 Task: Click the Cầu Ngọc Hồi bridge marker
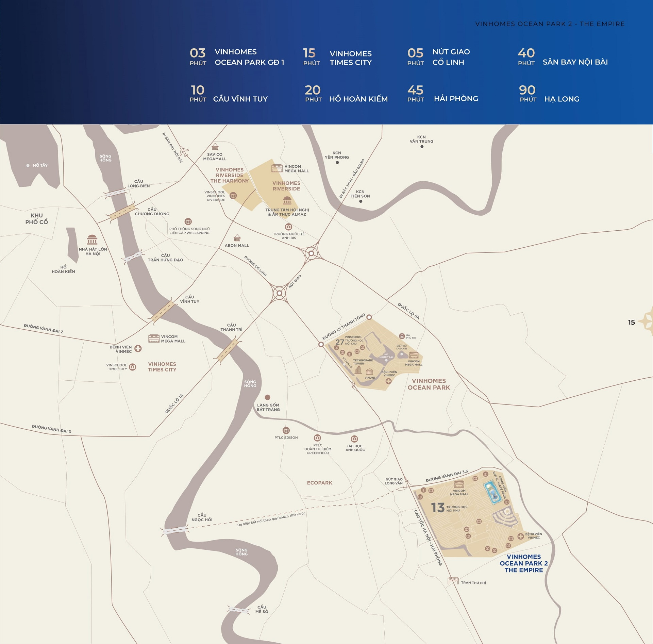[x=175, y=530]
